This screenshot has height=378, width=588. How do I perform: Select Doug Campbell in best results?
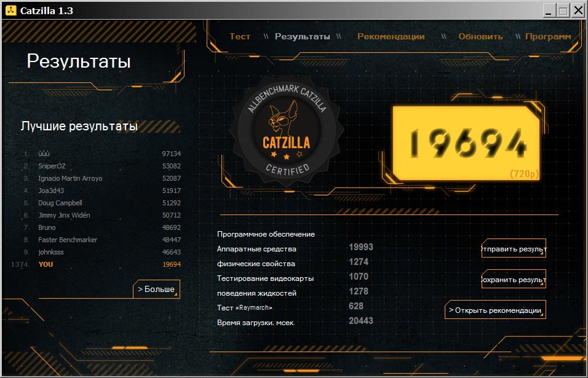point(101,203)
